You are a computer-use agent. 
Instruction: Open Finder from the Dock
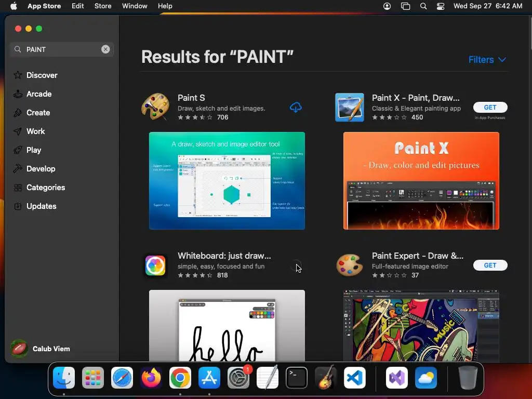(64, 378)
